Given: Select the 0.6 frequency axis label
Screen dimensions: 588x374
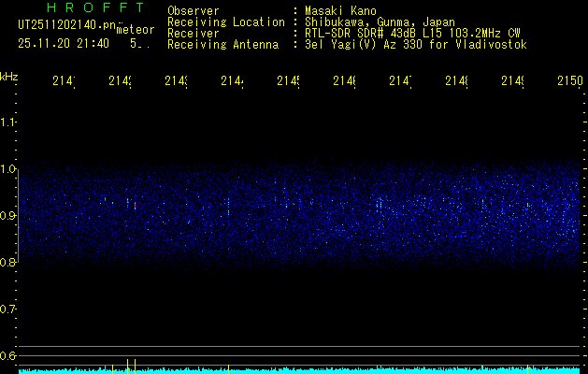Looking at the screenshot, I should tap(8, 355).
